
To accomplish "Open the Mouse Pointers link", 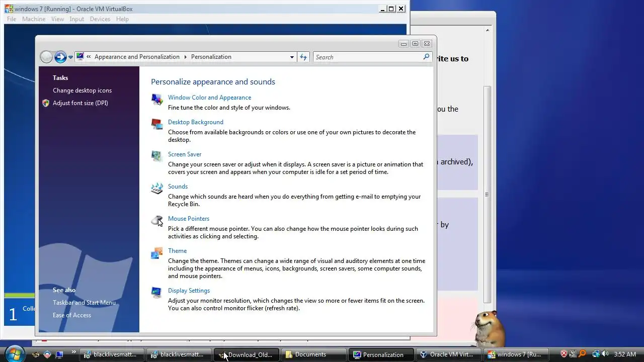I will point(189,219).
